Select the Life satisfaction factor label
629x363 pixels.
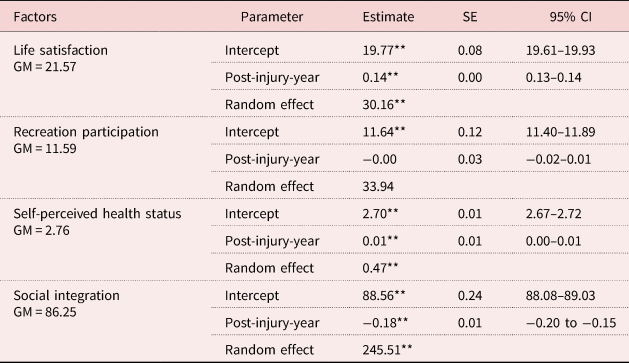(x=61, y=51)
